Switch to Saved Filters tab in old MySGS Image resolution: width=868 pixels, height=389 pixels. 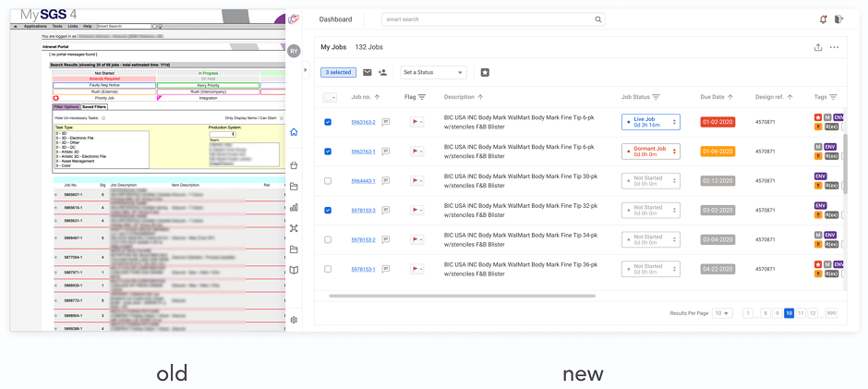pyautogui.click(x=95, y=107)
